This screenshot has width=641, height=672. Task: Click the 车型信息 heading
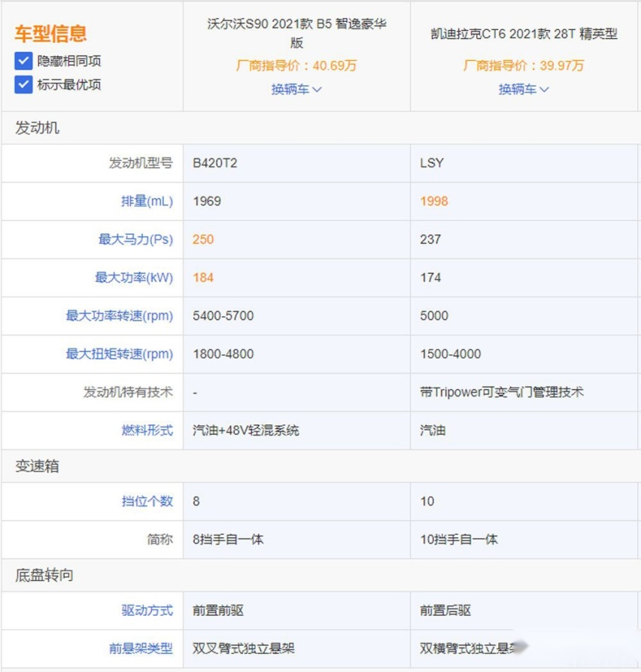[50, 33]
